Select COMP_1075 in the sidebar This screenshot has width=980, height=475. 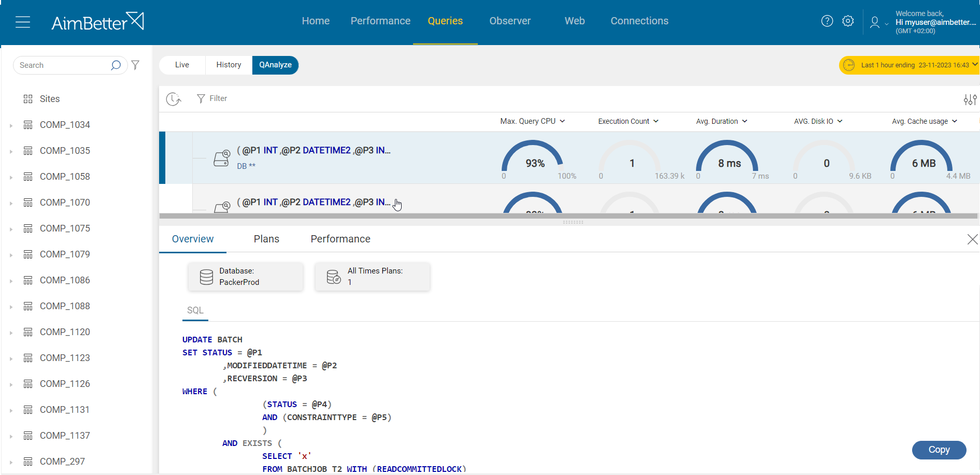click(x=65, y=228)
